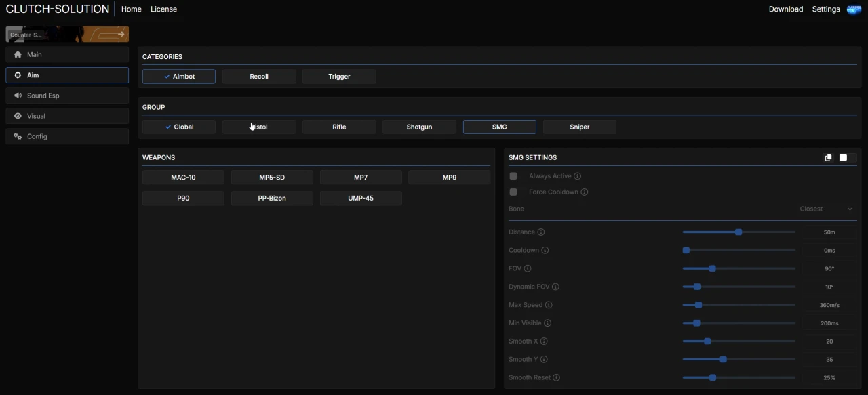Image resolution: width=868 pixels, height=395 pixels.
Task: Click info icon next to Min Visible
Action: (548, 323)
